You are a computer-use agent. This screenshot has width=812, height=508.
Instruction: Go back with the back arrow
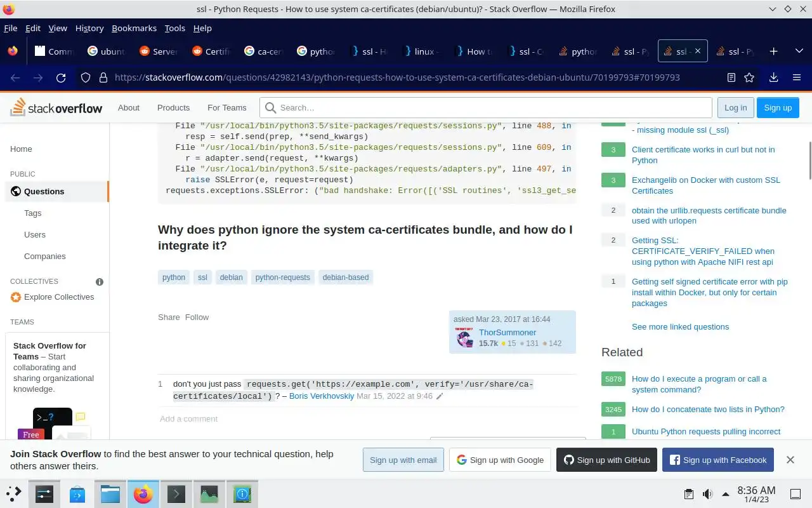(15, 77)
